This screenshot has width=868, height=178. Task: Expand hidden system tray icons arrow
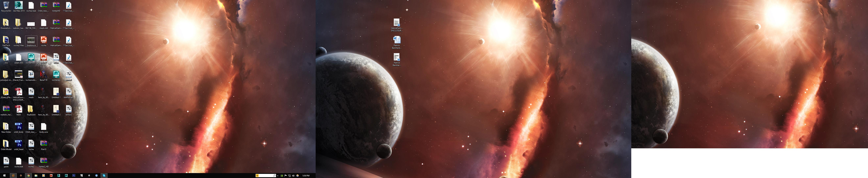278,176
